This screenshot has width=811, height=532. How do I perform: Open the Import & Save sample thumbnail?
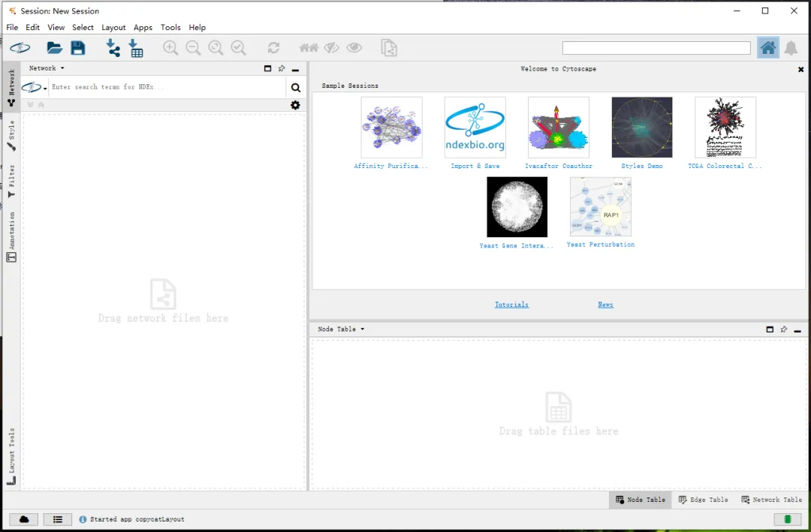point(475,127)
